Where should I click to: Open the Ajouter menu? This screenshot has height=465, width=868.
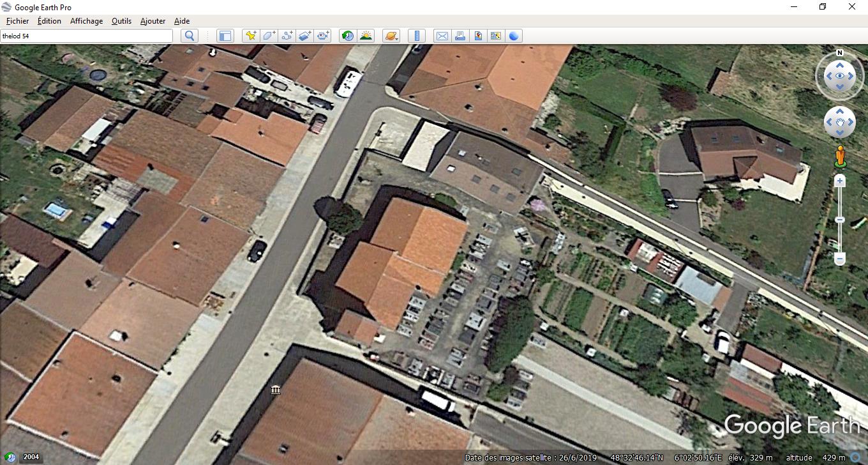tap(153, 21)
